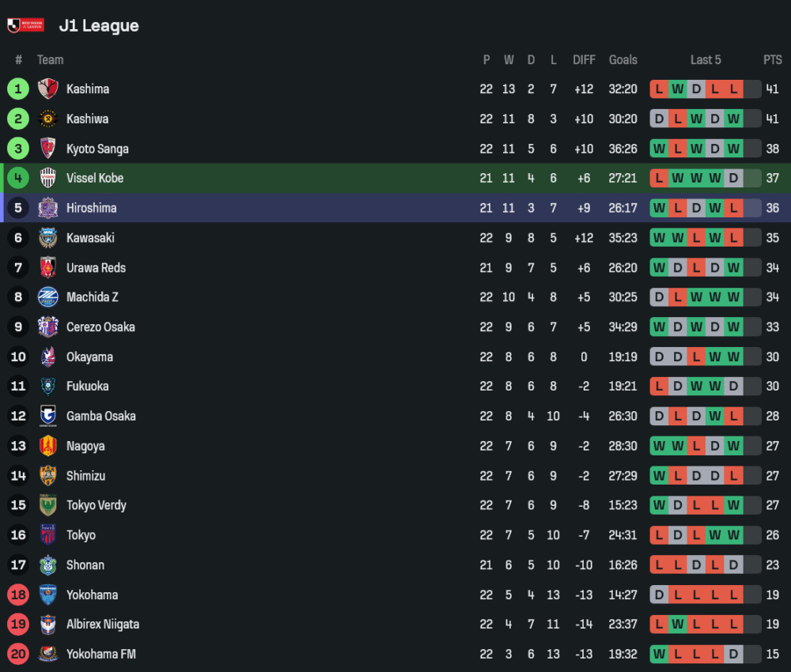
Task: Click the Kashima team crest
Action: (48, 89)
